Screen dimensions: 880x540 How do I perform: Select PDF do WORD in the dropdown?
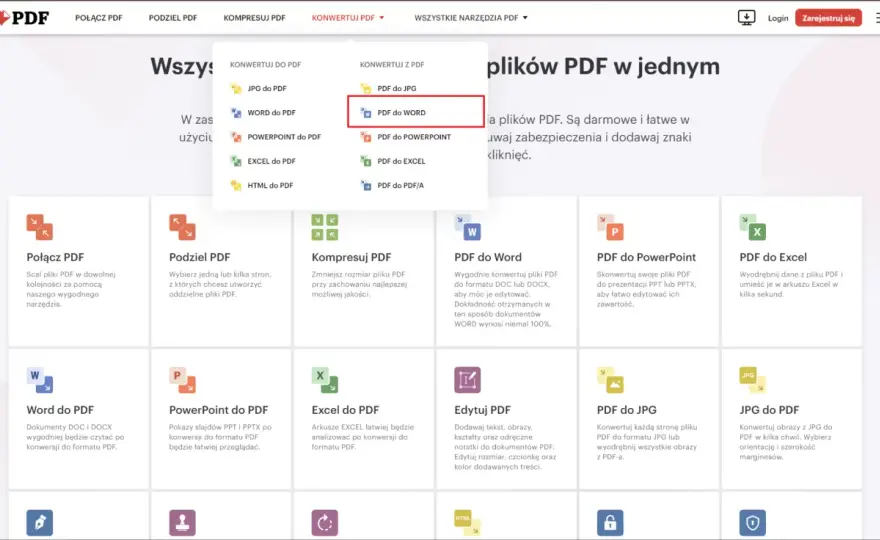pyautogui.click(x=401, y=113)
